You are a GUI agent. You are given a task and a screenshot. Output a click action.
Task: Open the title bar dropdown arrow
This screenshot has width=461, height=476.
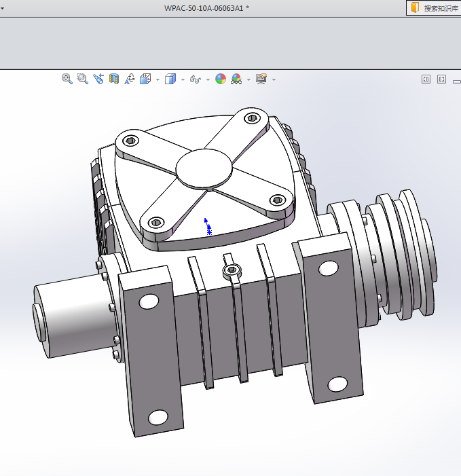tap(2, 8)
